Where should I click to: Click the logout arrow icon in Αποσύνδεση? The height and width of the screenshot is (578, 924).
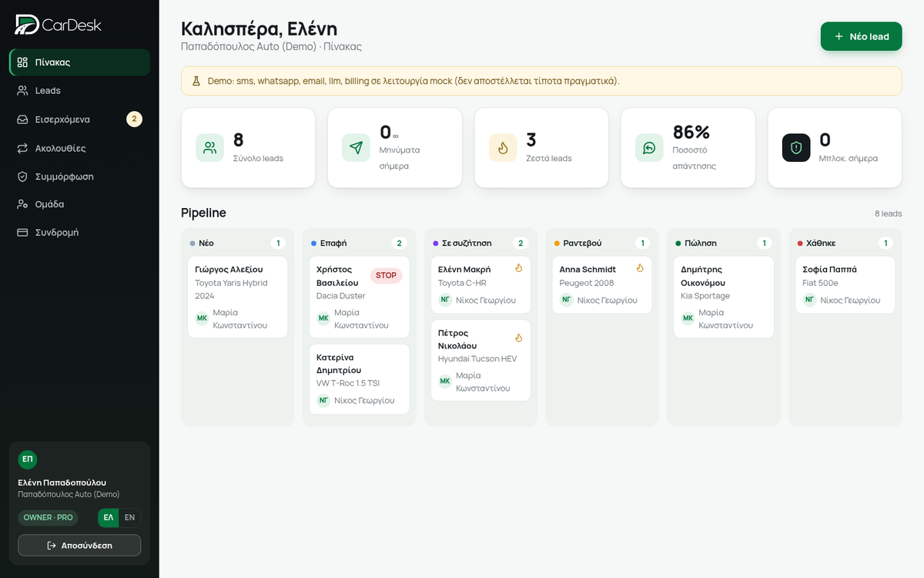[52, 546]
